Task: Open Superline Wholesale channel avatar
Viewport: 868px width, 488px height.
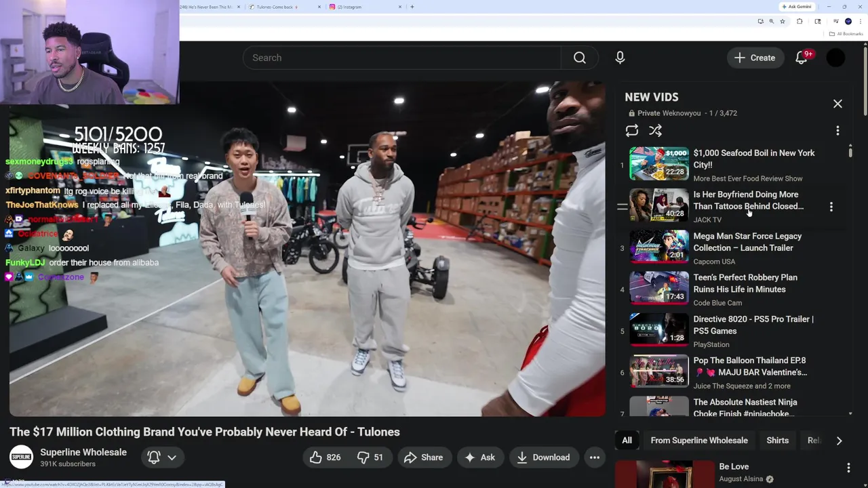Action: click(x=21, y=457)
